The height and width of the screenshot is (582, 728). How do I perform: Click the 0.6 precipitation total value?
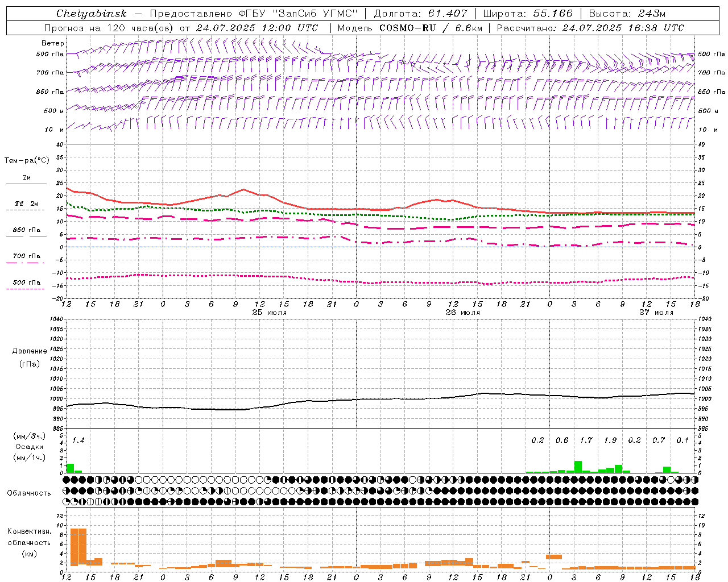(x=562, y=440)
